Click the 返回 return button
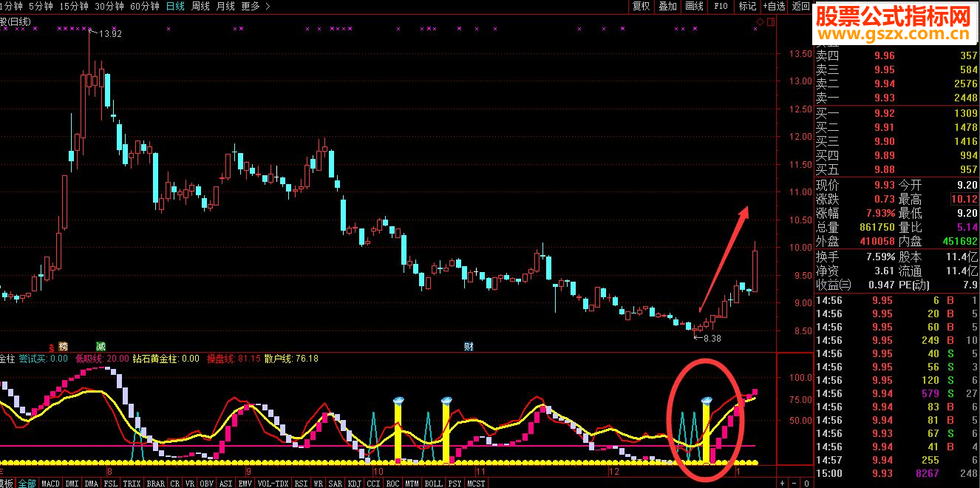The height and width of the screenshot is (488, 980). 800,6
